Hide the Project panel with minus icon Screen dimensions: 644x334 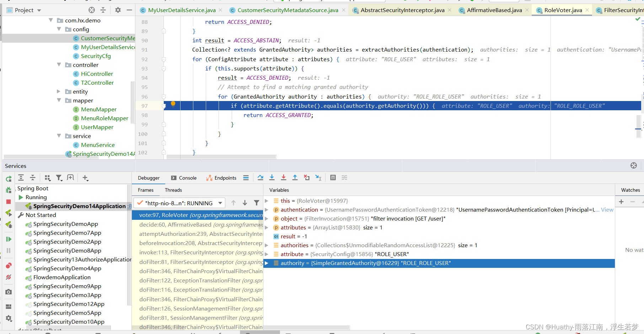[129, 10]
